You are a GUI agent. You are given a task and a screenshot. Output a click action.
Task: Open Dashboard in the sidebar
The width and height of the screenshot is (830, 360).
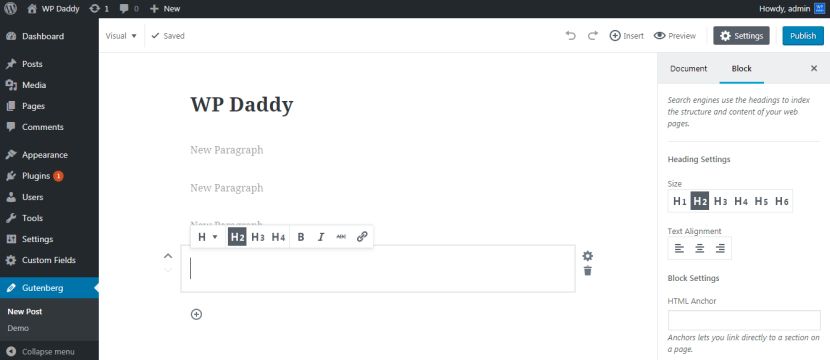click(49, 36)
